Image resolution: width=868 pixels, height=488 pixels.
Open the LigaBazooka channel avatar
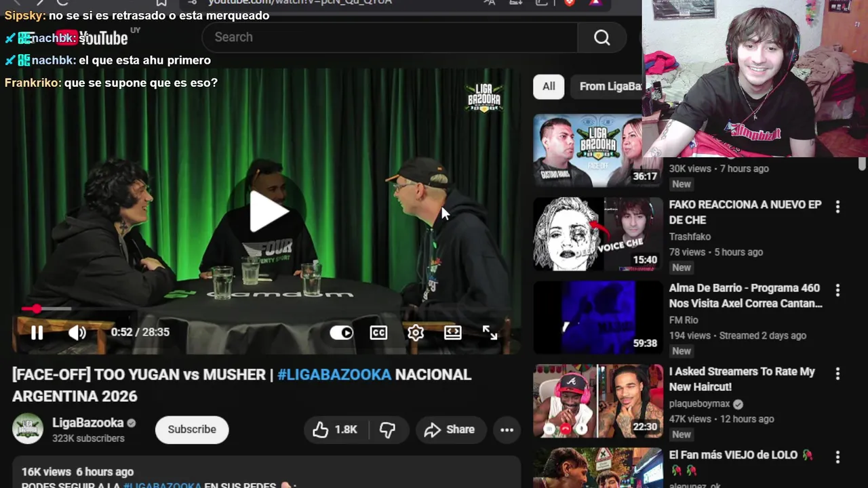pyautogui.click(x=28, y=429)
